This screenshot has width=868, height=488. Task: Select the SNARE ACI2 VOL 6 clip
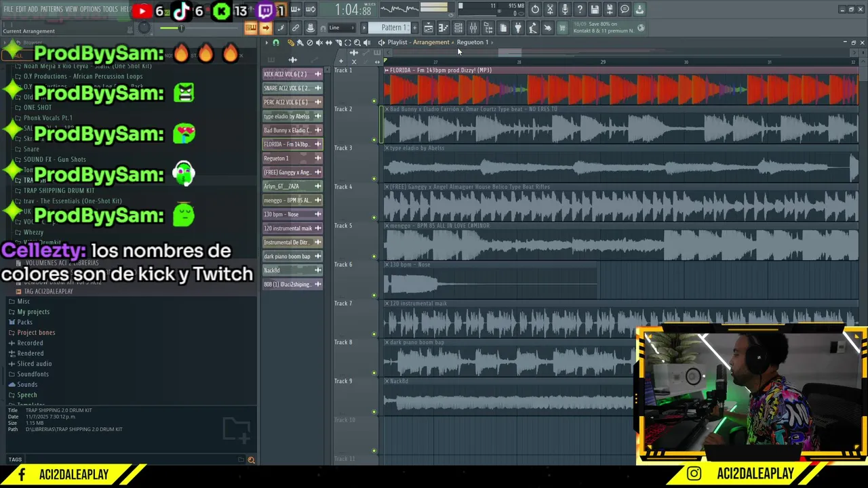pyautogui.click(x=293, y=88)
